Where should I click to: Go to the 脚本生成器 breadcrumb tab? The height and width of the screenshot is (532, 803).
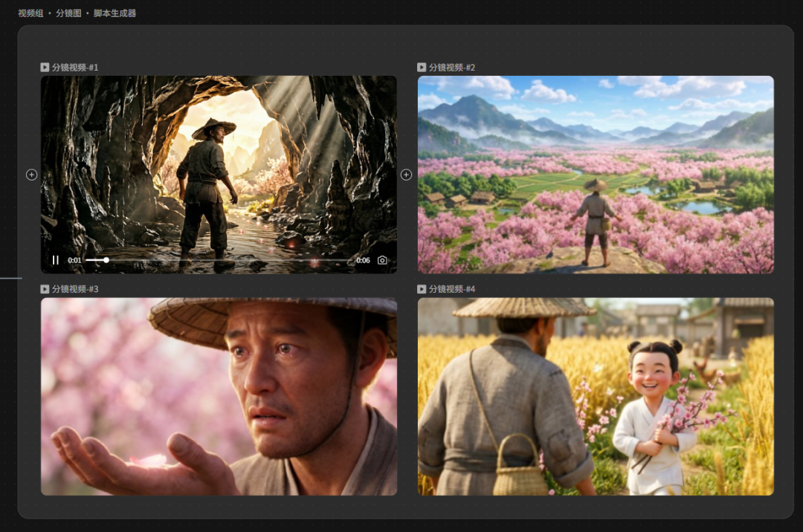(115, 13)
